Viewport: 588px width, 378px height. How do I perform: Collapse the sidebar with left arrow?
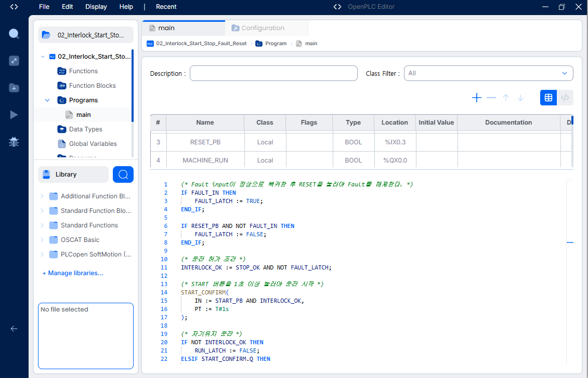pyautogui.click(x=14, y=329)
